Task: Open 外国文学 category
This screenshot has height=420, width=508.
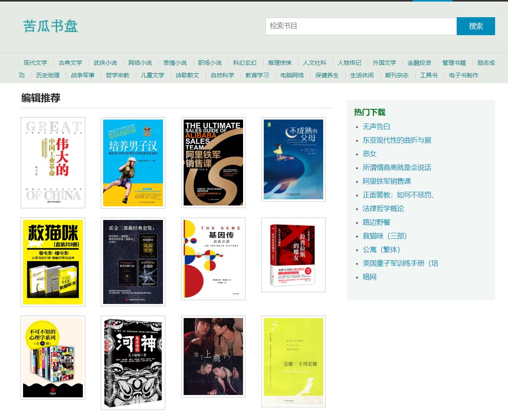Action: (385, 63)
